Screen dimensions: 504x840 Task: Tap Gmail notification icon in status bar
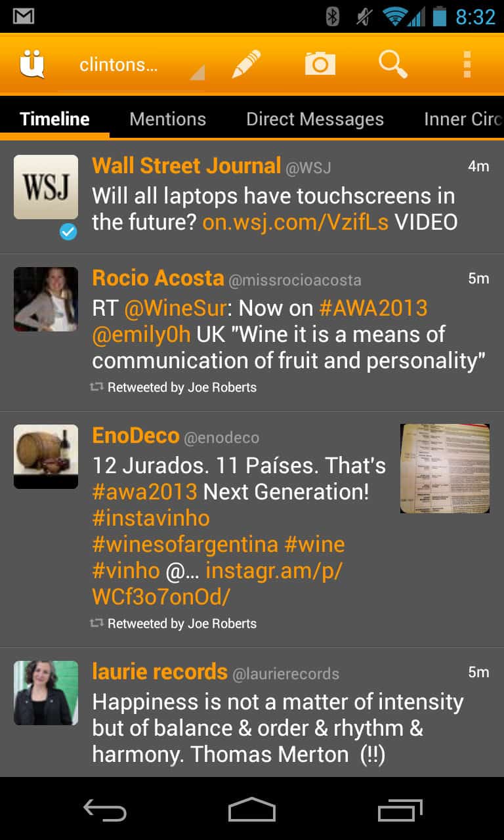[24, 16]
